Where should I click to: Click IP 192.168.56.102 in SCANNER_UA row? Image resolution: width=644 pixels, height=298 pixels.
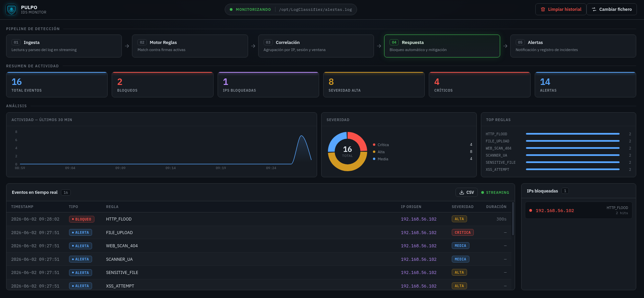(419, 259)
